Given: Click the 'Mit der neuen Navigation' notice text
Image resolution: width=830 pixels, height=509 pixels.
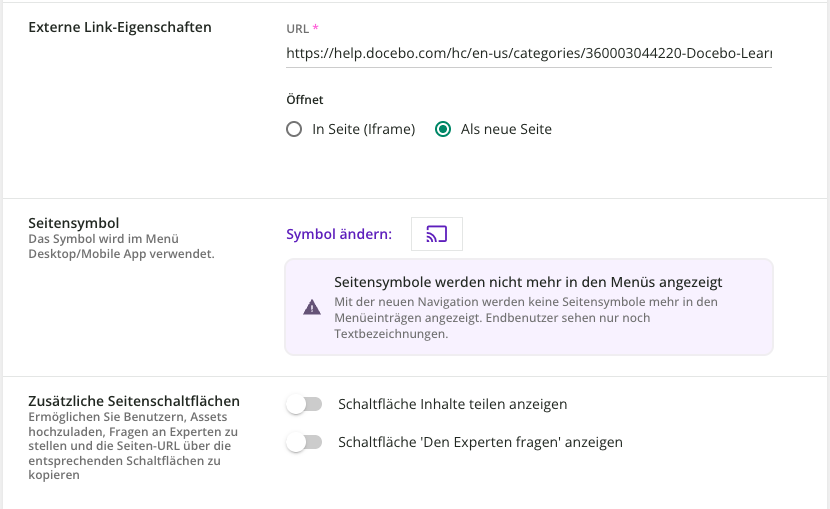Looking at the screenshot, I should [x=526, y=317].
